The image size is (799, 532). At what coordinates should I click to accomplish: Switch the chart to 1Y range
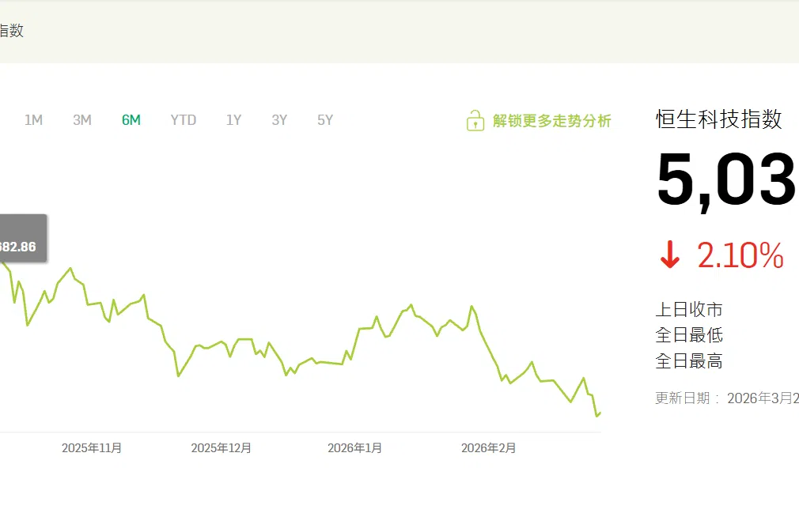click(x=233, y=120)
